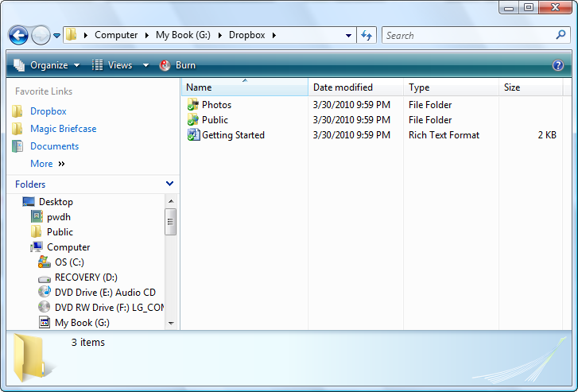Screen dimensions: 578x392
Task: Click the folder tree scroll up arrow
Action: (x=171, y=201)
